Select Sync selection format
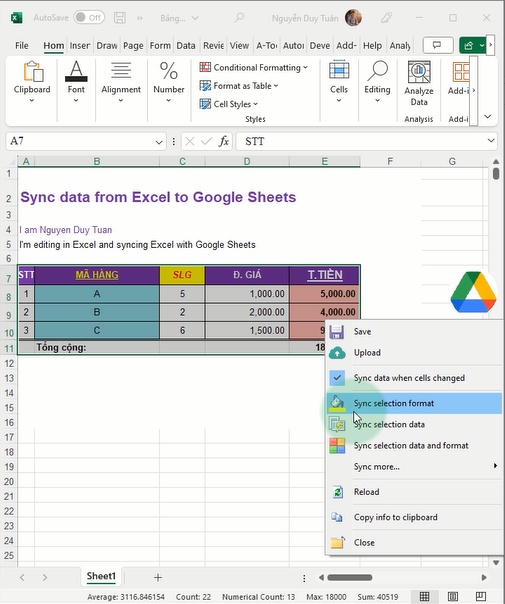Screen dimensions: 505x604 [x=414, y=403]
